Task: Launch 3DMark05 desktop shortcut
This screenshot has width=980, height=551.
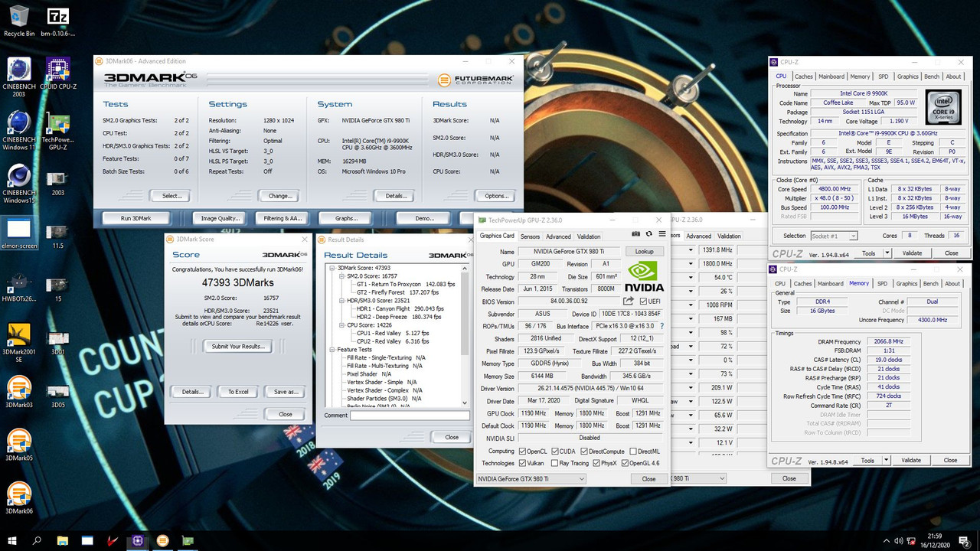Action: [18, 445]
